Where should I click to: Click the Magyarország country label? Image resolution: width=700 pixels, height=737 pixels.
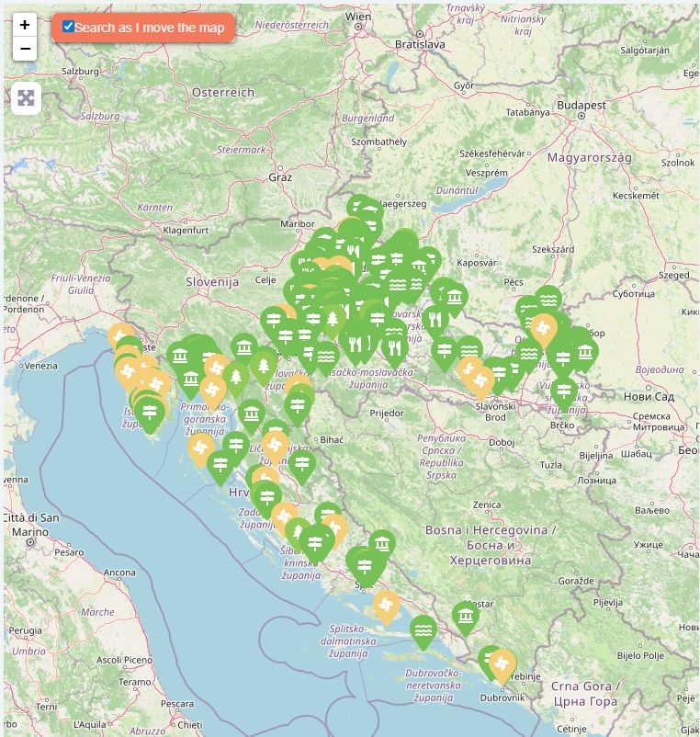tap(589, 158)
